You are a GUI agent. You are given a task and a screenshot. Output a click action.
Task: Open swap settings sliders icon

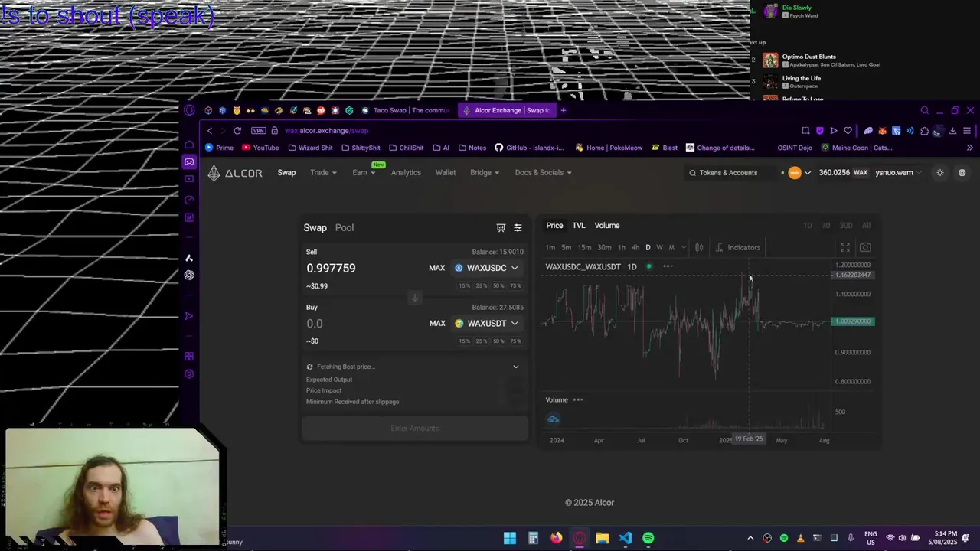[x=518, y=227]
